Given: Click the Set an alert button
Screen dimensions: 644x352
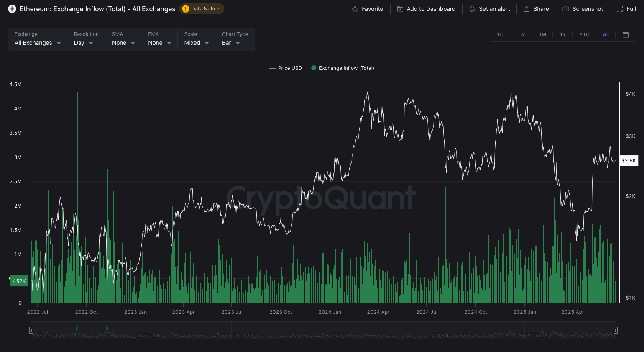Looking at the screenshot, I should click(490, 9).
